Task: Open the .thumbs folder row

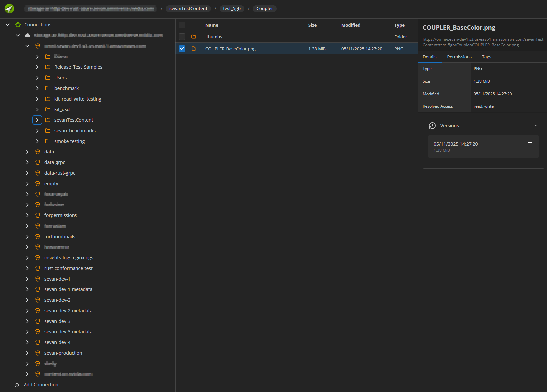Action: pos(296,37)
